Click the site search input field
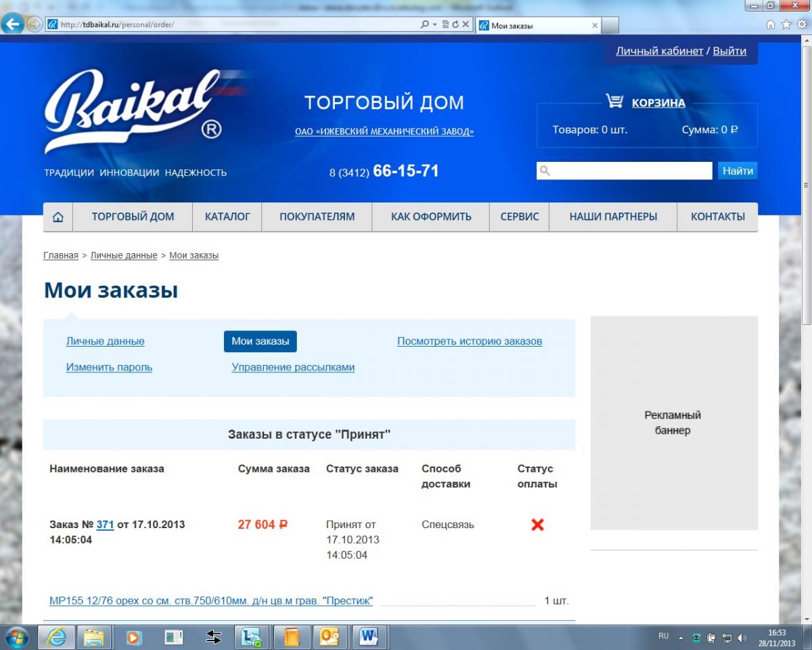This screenshot has width=812, height=650. (x=625, y=171)
